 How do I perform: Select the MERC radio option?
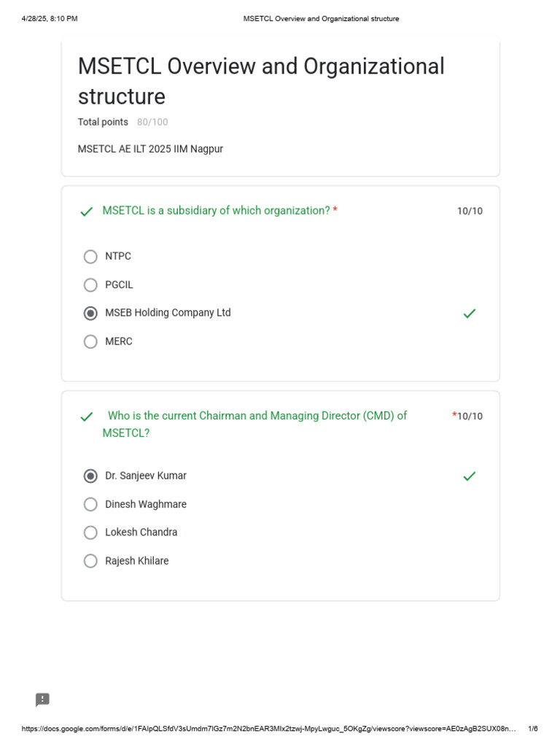pos(90,341)
